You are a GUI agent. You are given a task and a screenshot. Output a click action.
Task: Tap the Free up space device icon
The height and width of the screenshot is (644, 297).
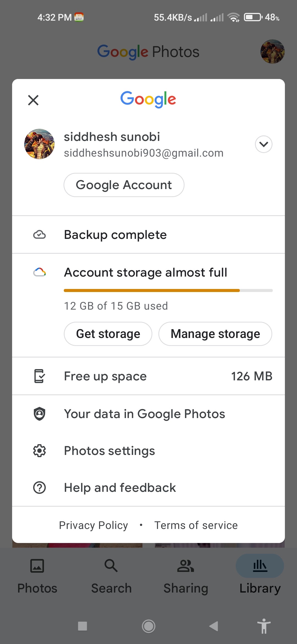[39, 376]
